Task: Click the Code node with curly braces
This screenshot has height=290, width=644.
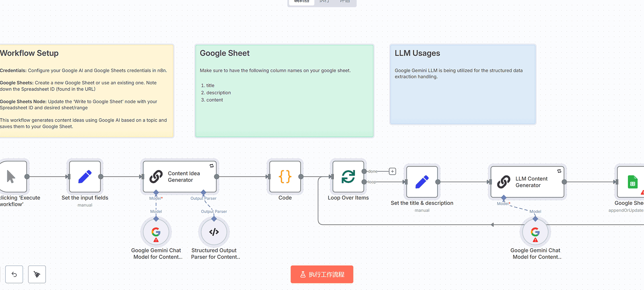Action: 285,176
